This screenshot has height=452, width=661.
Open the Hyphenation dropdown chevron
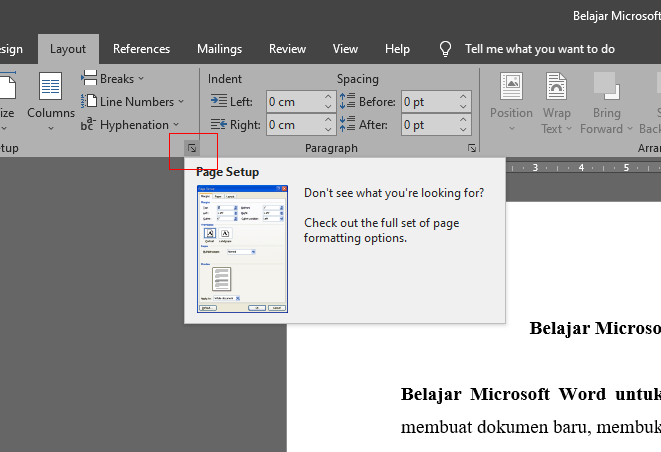(176, 124)
